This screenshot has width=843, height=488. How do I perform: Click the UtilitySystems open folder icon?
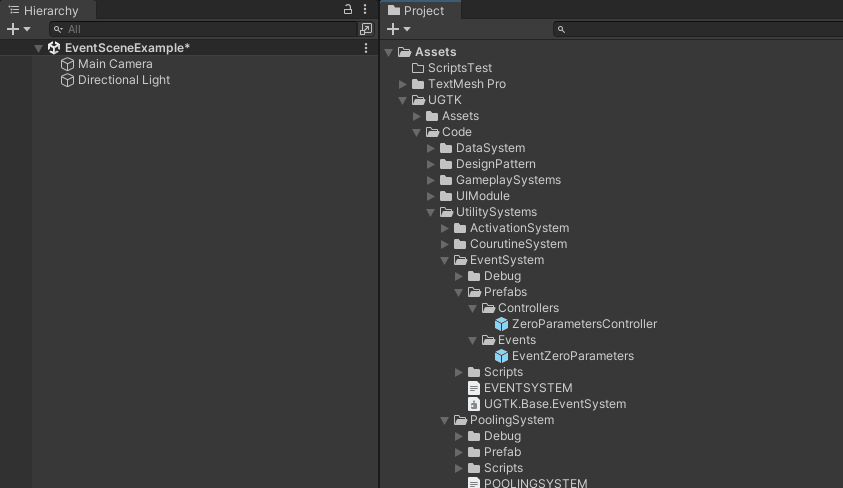(446, 212)
